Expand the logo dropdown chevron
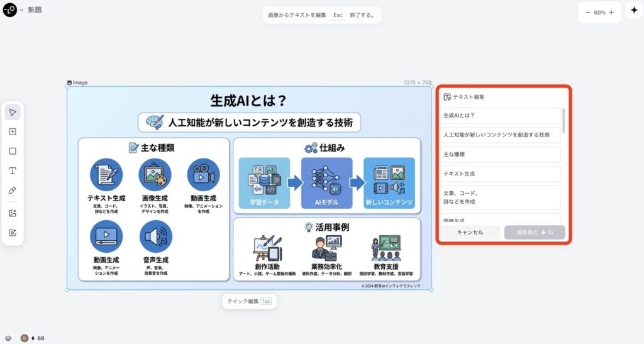This screenshot has width=644, height=344. pos(21,10)
